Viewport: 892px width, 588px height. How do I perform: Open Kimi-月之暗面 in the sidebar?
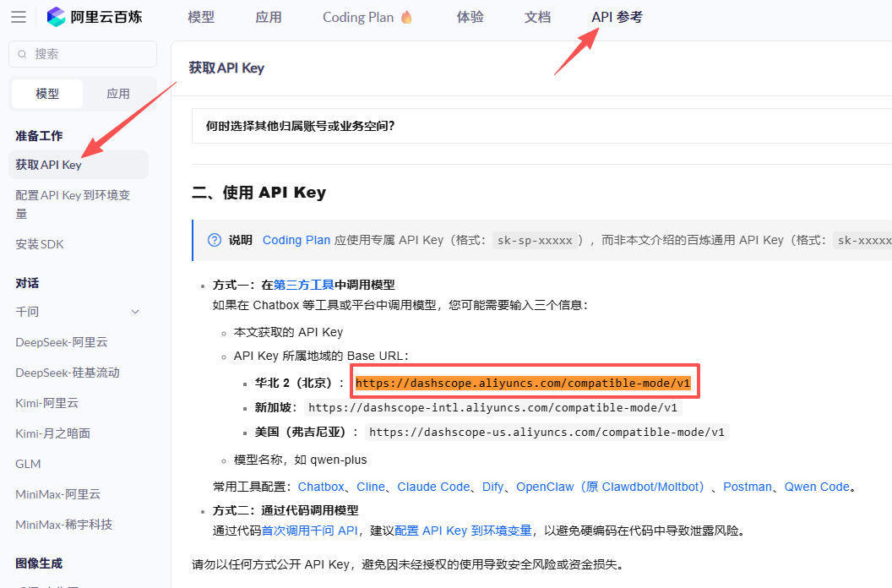coord(53,433)
